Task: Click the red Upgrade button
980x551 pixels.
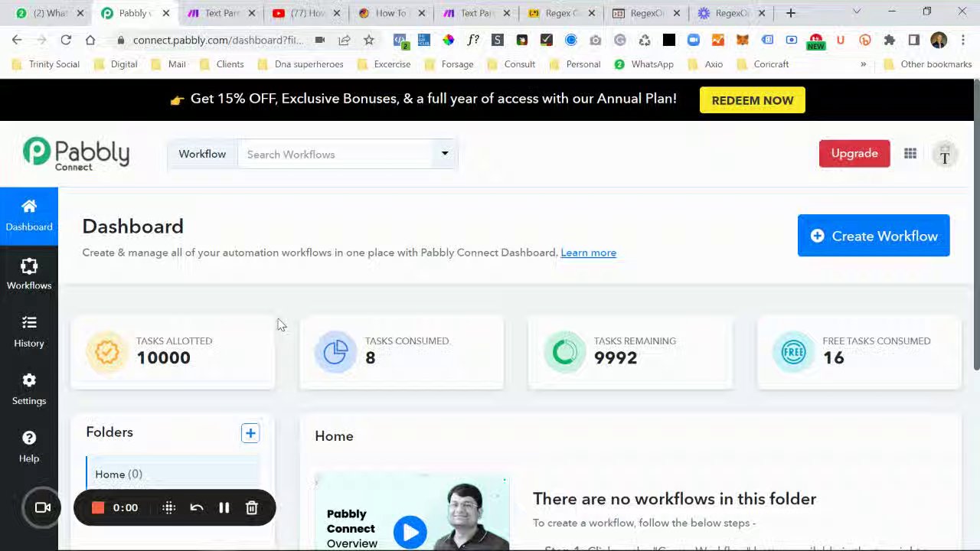Action: (854, 153)
